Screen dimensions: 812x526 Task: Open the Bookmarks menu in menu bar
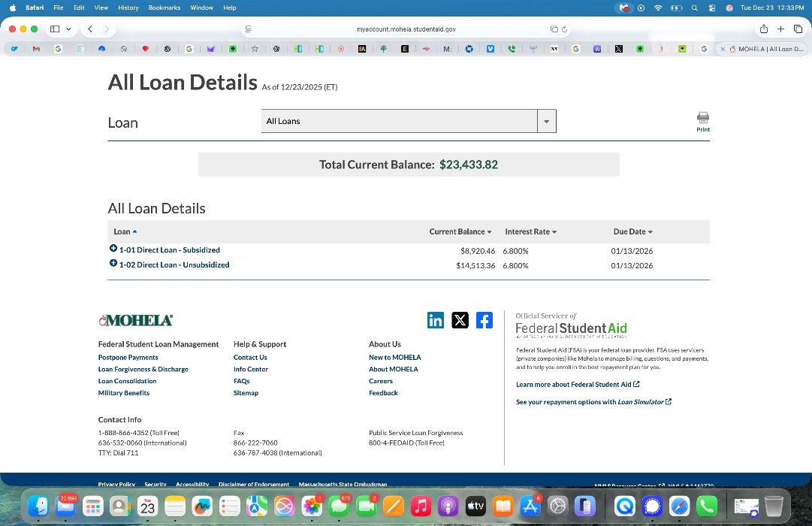click(x=164, y=8)
